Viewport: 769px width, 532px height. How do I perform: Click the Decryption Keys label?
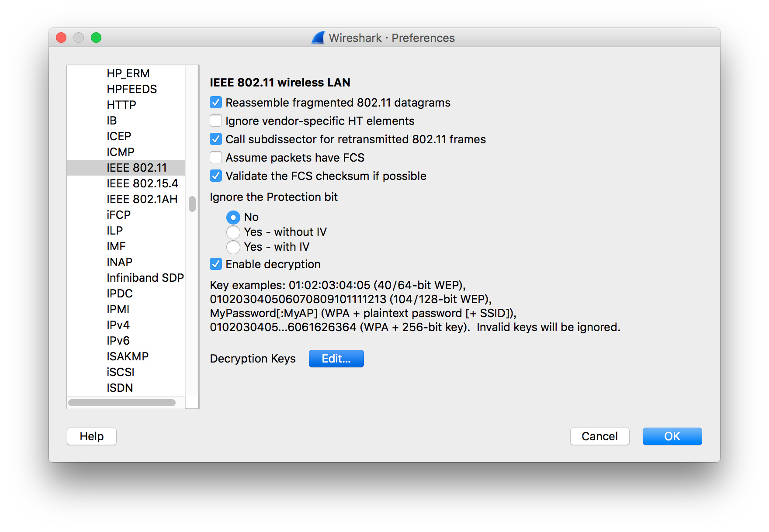[x=253, y=359]
